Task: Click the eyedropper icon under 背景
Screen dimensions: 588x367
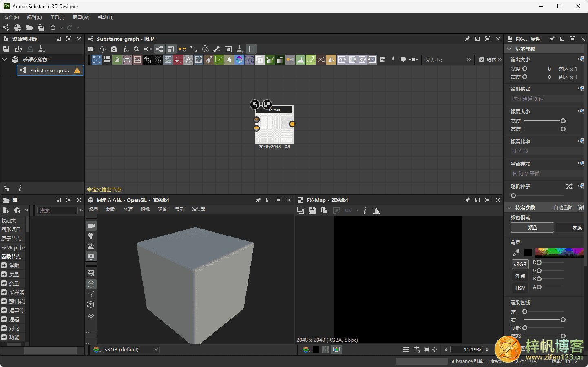Action: 516,253
